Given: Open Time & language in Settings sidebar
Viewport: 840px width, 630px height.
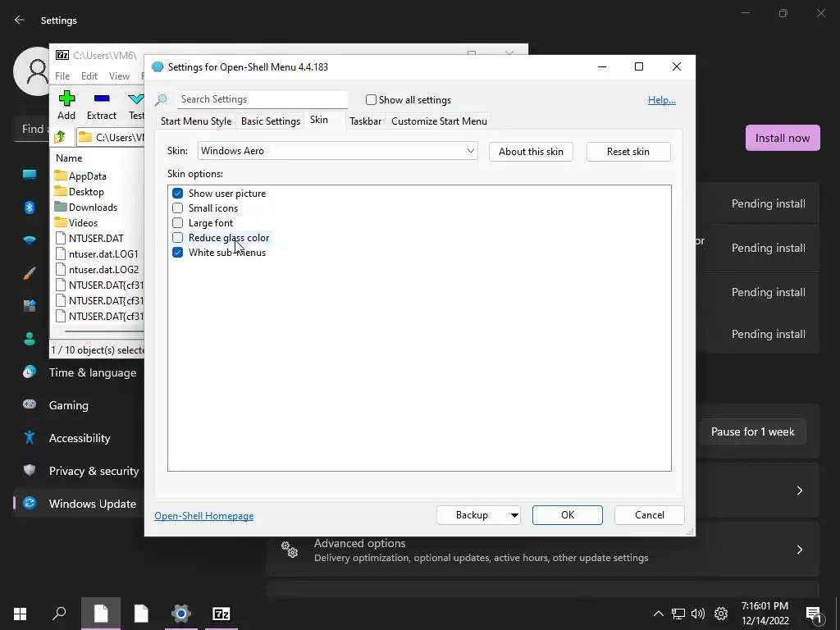Looking at the screenshot, I should coord(79,373).
